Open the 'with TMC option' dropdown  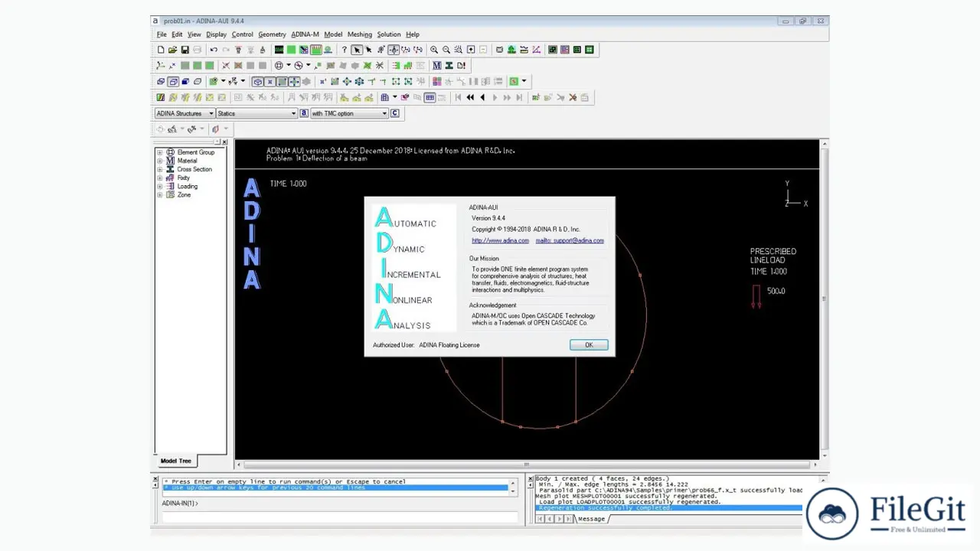click(349, 113)
